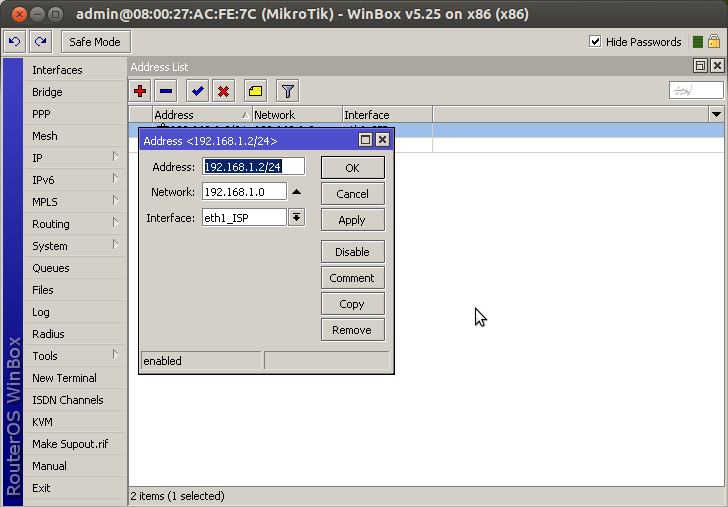Open a New Terminal
Image resolution: width=728 pixels, height=507 pixels.
click(x=74, y=378)
